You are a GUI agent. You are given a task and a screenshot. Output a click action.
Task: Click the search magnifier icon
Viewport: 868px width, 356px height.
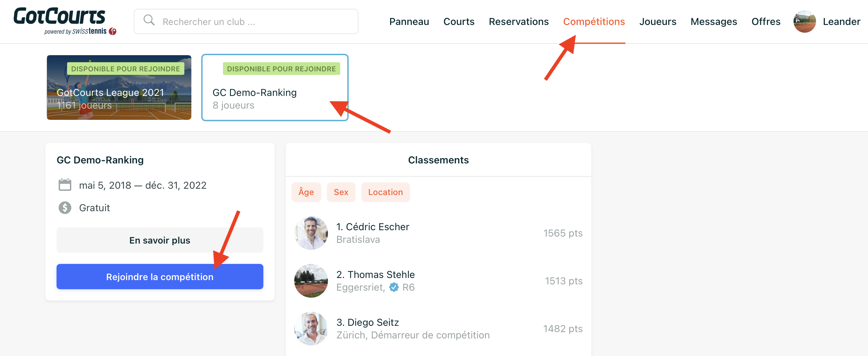pyautogui.click(x=149, y=21)
